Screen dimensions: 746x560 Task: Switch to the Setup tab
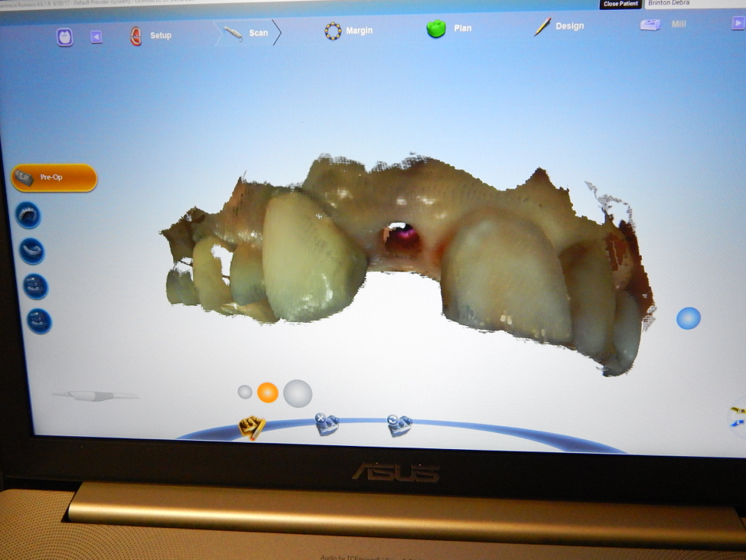pyautogui.click(x=151, y=36)
